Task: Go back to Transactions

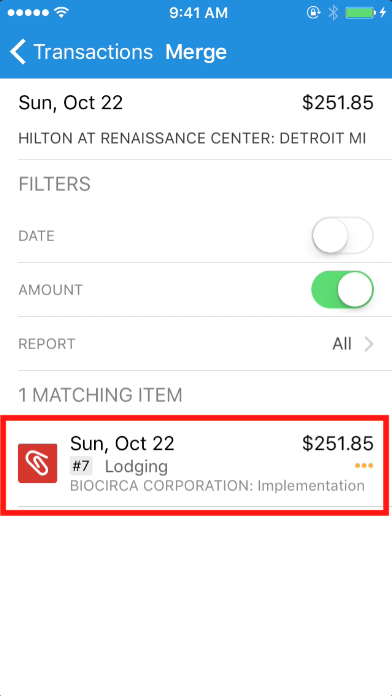Action: [x=81, y=52]
